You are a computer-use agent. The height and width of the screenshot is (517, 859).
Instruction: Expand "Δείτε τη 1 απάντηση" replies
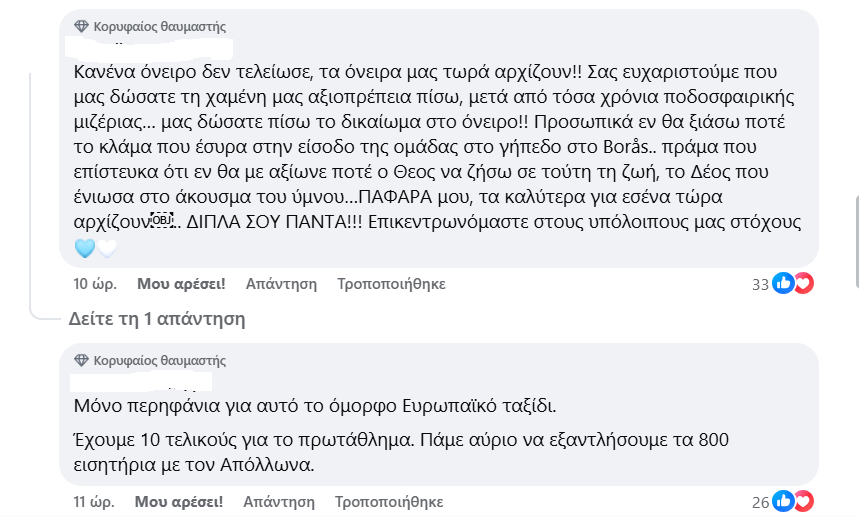[x=157, y=318]
